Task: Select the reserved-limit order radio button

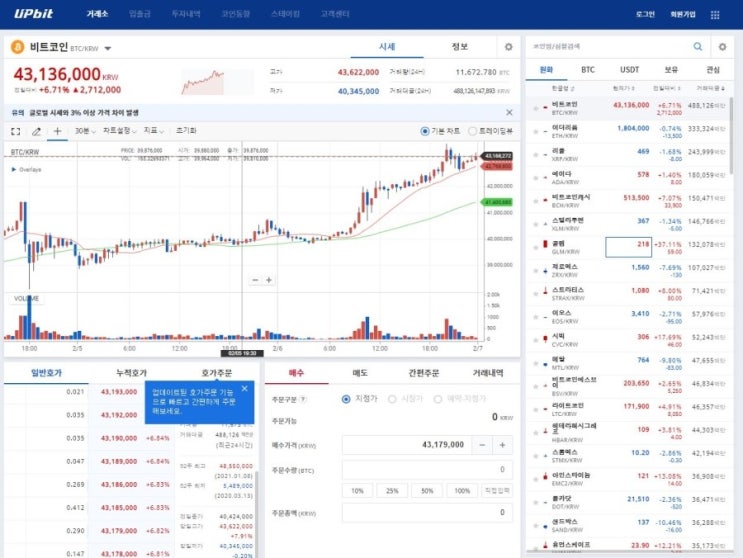Action: (438, 399)
